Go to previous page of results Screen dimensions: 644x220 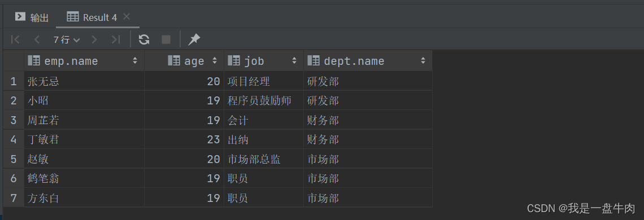tap(37, 39)
